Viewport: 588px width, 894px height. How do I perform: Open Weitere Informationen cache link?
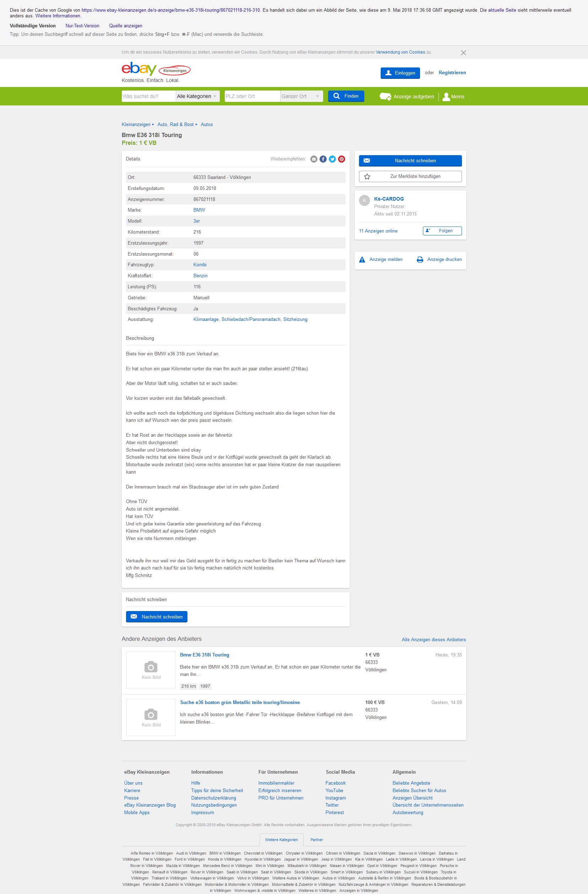[58, 16]
